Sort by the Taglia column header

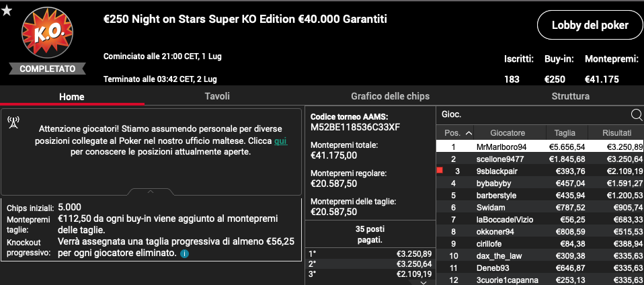pyautogui.click(x=565, y=133)
